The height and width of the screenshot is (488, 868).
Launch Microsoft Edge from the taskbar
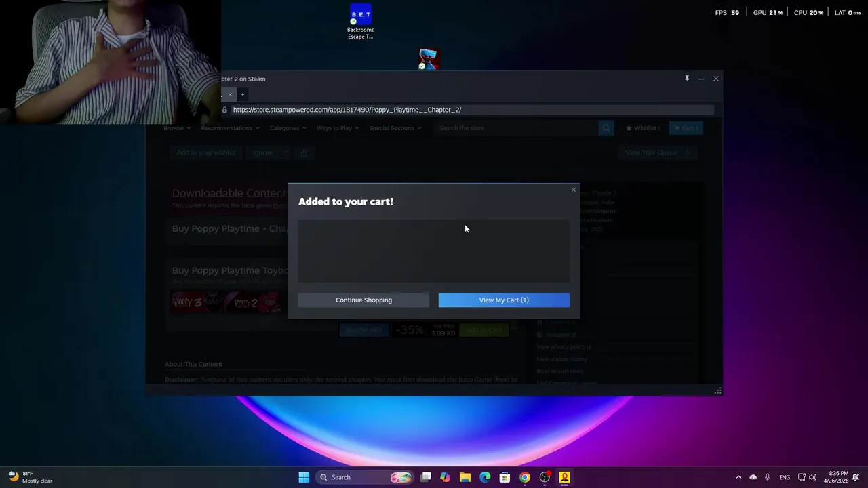click(x=485, y=477)
